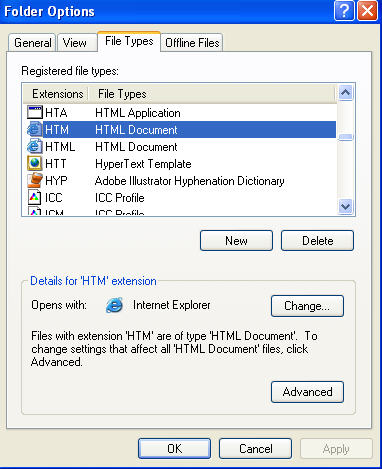382x469 pixels.
Task: Select the File Types tab
Action: [129, 41]
